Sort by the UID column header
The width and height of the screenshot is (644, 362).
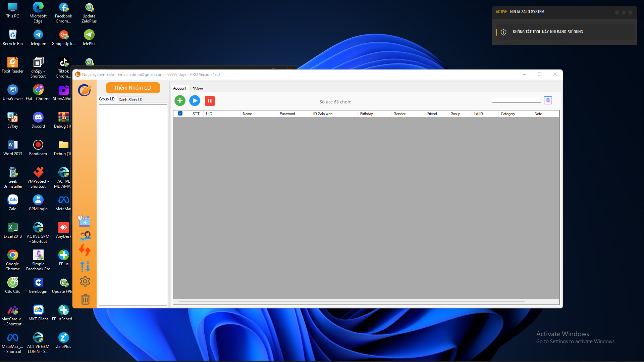tap(222, 114)
